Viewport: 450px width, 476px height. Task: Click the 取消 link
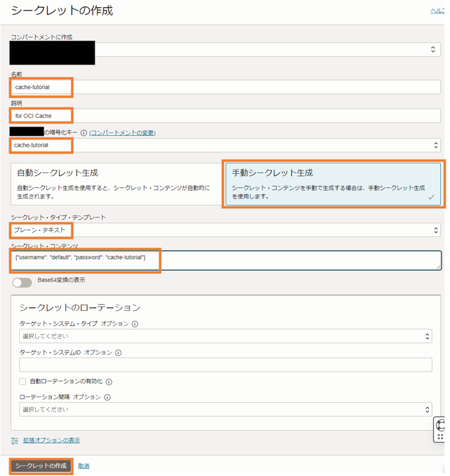click(x=84, y=466)
